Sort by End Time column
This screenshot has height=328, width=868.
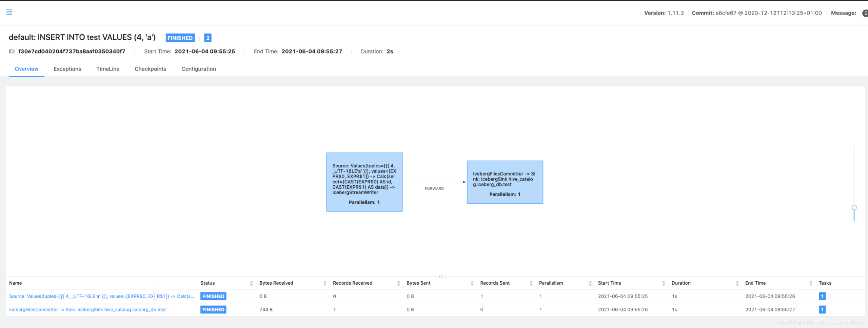(811, 283)
